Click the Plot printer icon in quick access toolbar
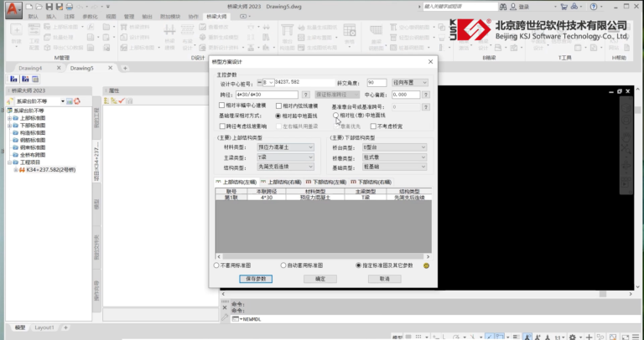 pyautogui.click(x=70, y=7)
